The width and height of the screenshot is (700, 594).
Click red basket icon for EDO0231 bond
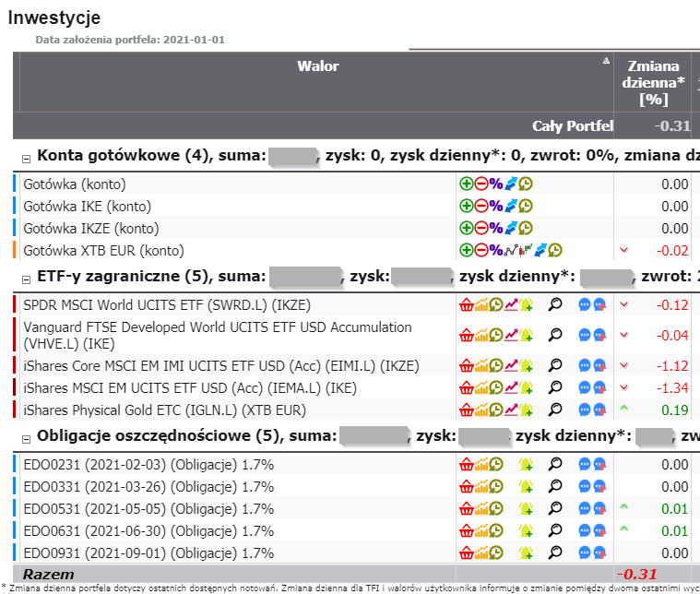point(466,465)
